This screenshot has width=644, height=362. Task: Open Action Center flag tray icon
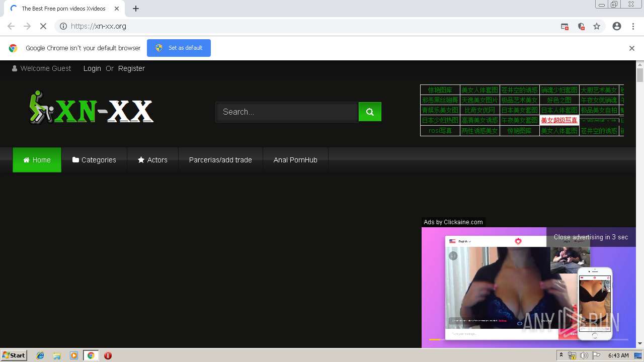[x=596, y=355]
